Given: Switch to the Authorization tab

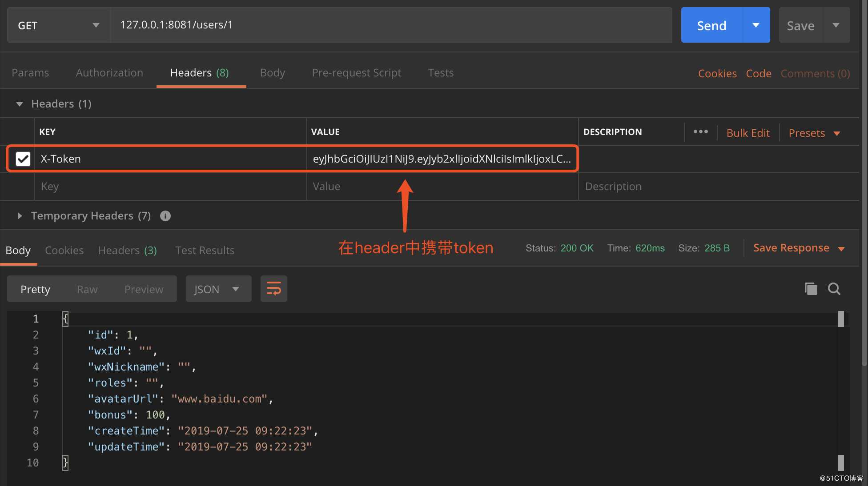Looking at the screenshot, I should click(x=110, y=72).
